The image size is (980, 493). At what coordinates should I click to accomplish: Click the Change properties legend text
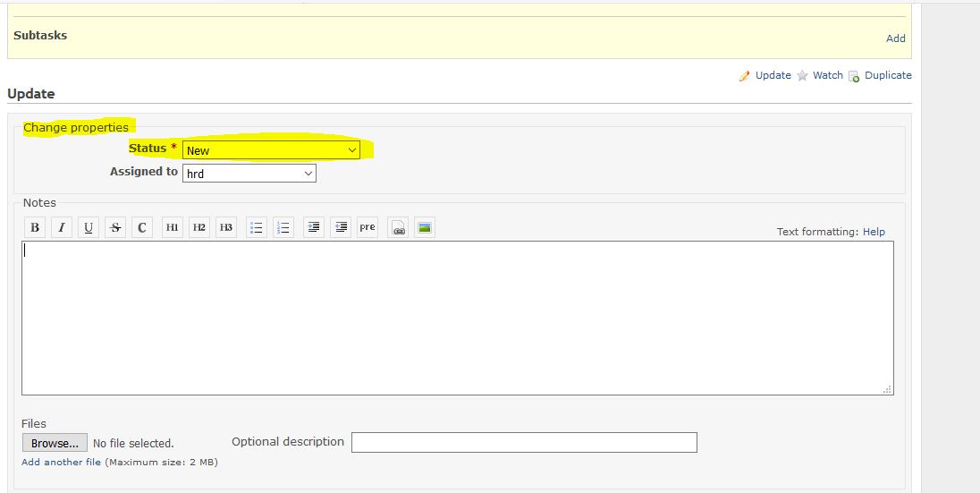point(76,128)
